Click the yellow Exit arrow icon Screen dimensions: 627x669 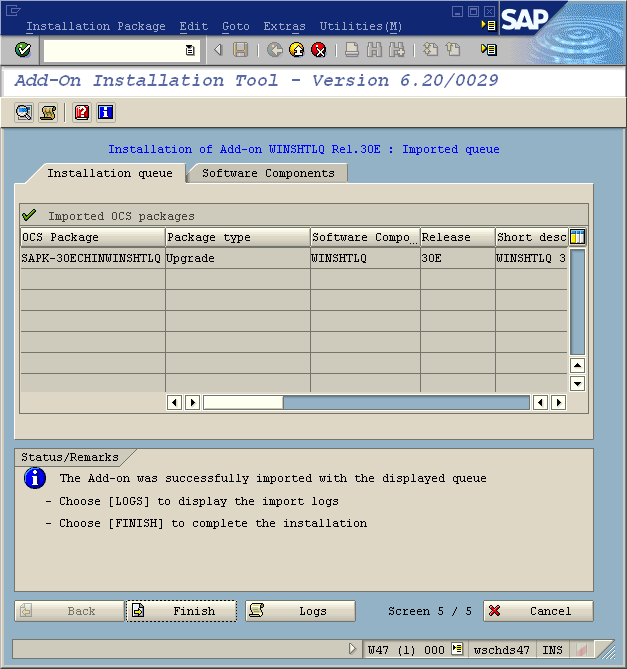(297, 50)
